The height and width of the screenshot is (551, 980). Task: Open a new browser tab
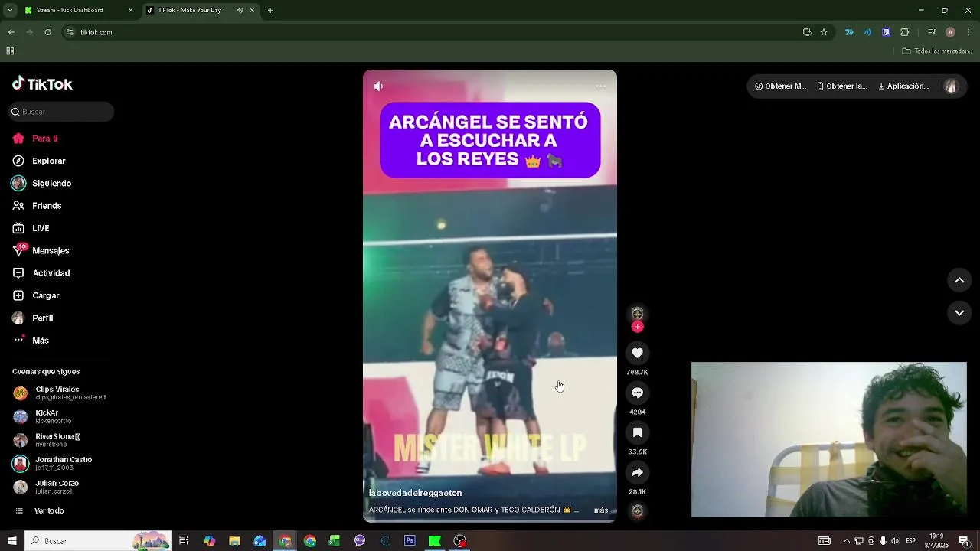pos(270,11)
